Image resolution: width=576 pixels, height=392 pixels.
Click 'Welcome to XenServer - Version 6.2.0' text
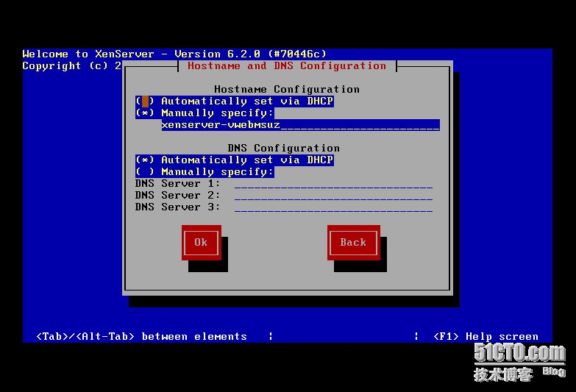(141, 54)
